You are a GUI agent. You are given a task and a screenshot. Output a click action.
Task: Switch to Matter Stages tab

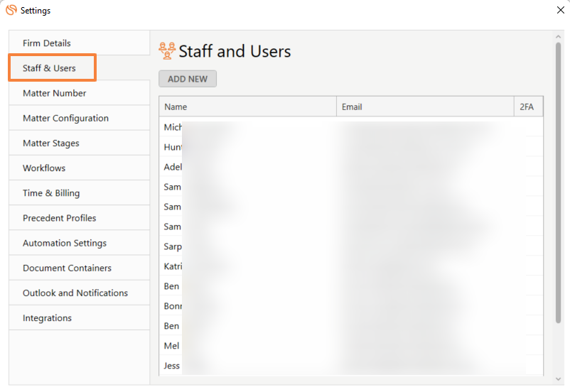point(51,143)
